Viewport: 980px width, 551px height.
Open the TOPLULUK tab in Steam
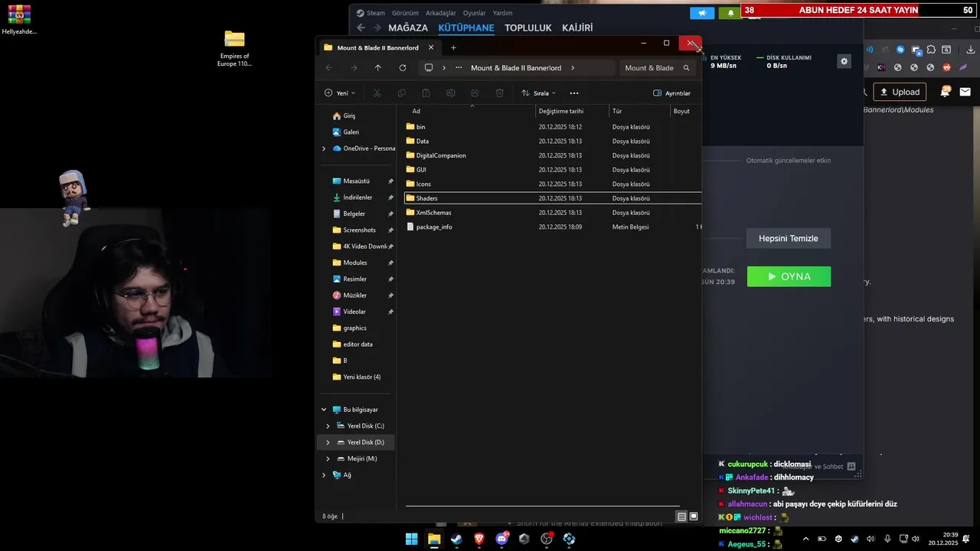pyautogui.click(x=528, y=28)
